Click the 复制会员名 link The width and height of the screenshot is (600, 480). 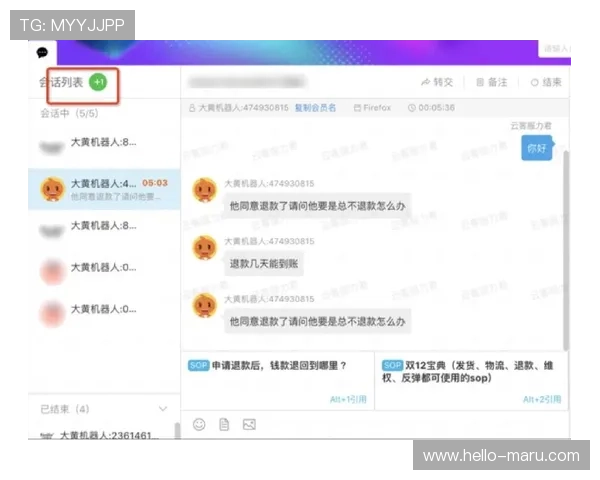pos(315,108)
